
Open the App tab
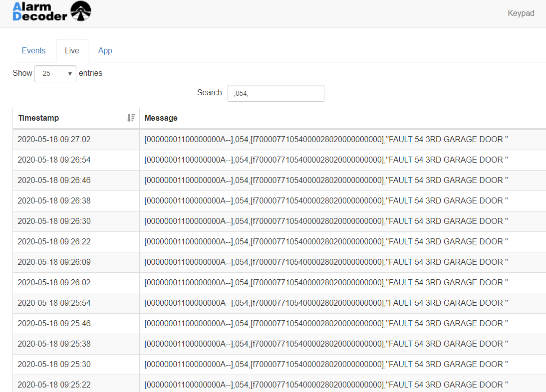click(105, 50)
